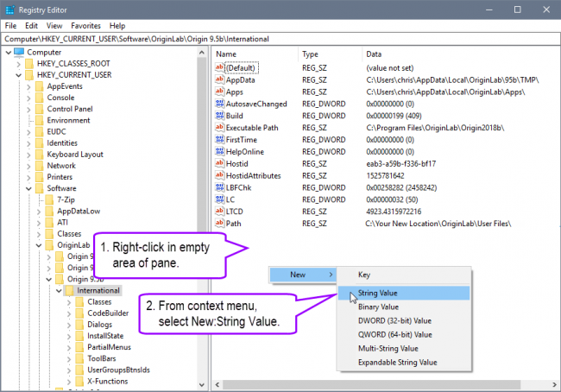Click the Control Panel folder icon
The height and width of the screenshot is (392, 561).
point(40,109)
